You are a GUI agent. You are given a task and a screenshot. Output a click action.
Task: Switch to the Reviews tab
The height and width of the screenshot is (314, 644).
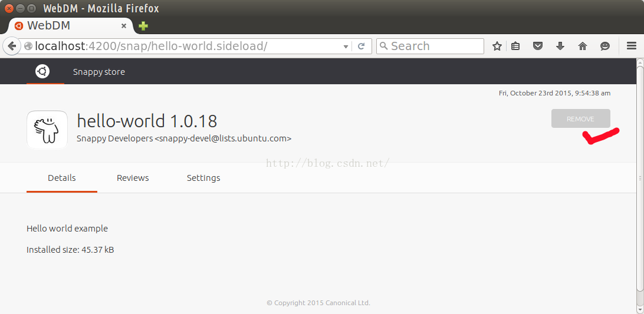(x=133, y=178)
